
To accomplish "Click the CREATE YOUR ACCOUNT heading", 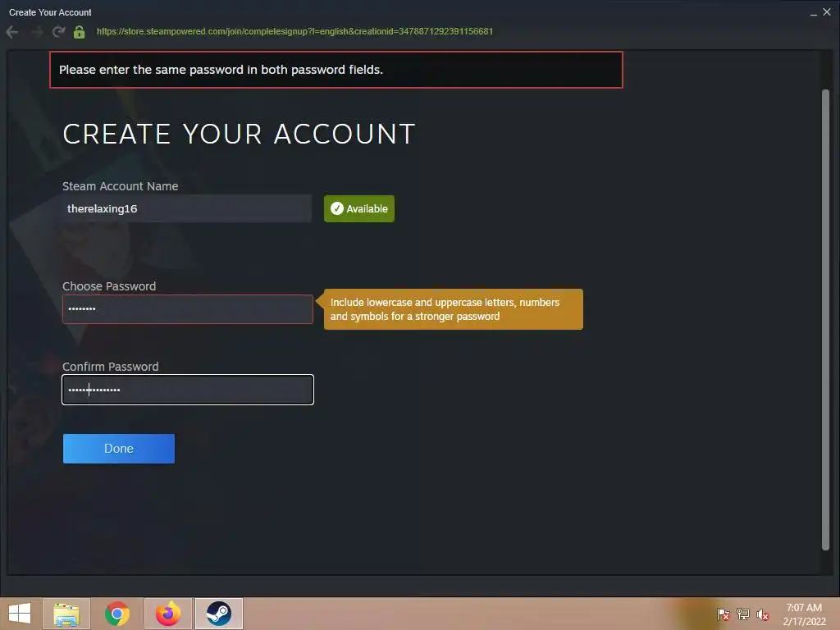I will (x=239, y=134).
